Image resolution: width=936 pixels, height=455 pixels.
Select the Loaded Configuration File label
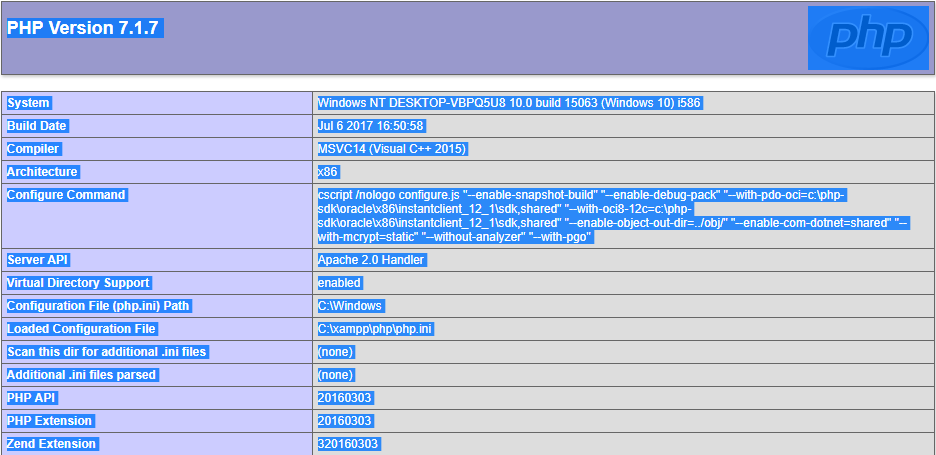click(82, 329)
